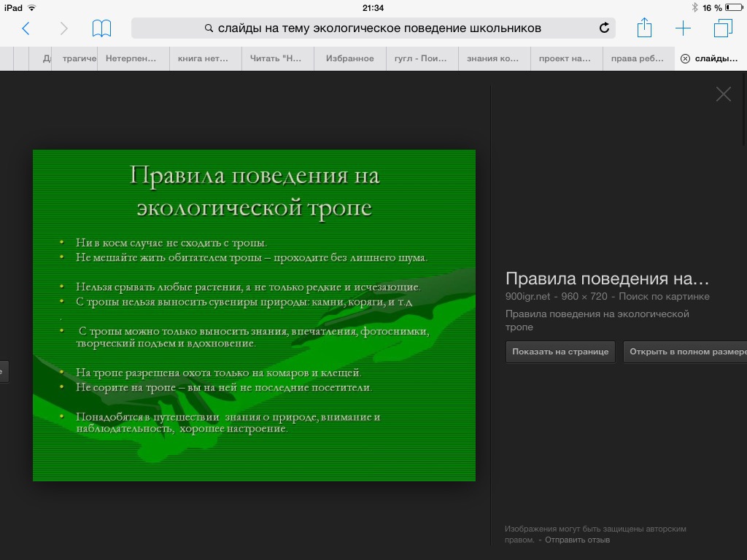This screenshot has width=747, height=560.
Task: Tap the magnifier icon in the address bar
Action: click(209, 28)
